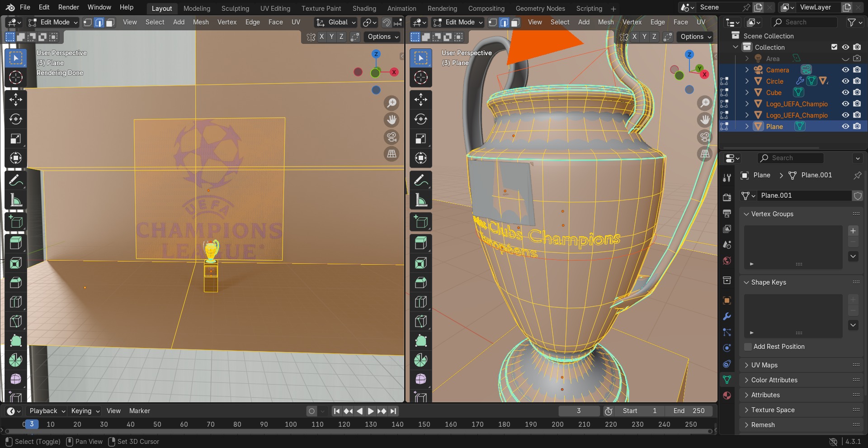
Task: Select the Rotate tool in left viewport
Action: point(16,119)
